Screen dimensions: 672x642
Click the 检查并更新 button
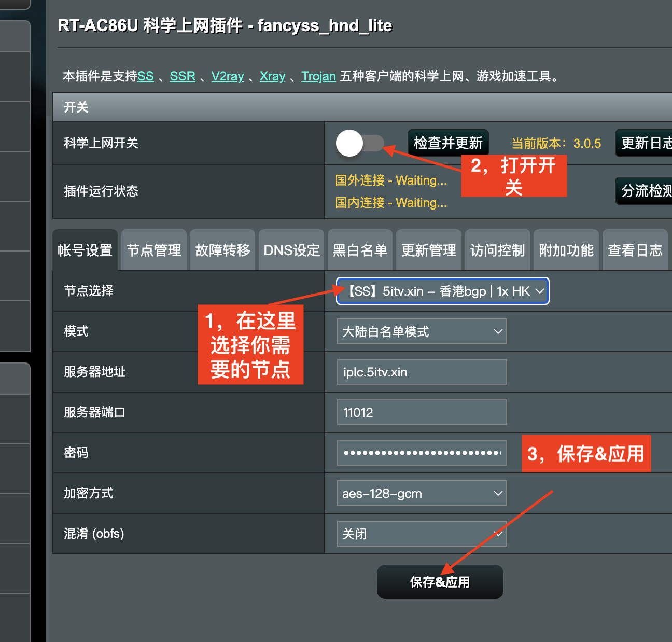click(448, 143)
